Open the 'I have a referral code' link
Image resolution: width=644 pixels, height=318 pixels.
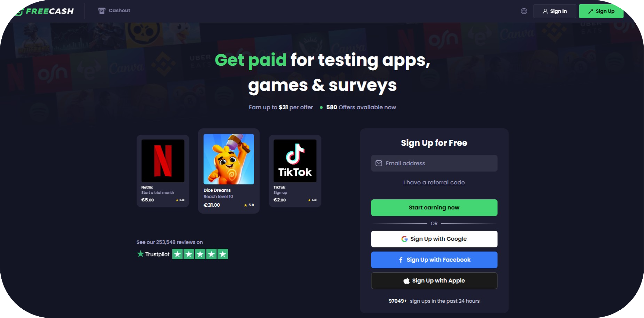[x=434, y=182]
